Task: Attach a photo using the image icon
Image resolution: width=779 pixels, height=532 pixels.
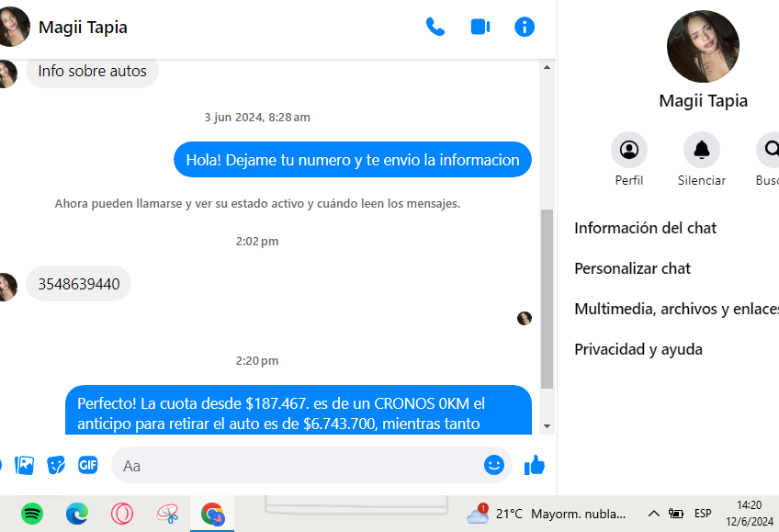Action: (x=25, y=465)
